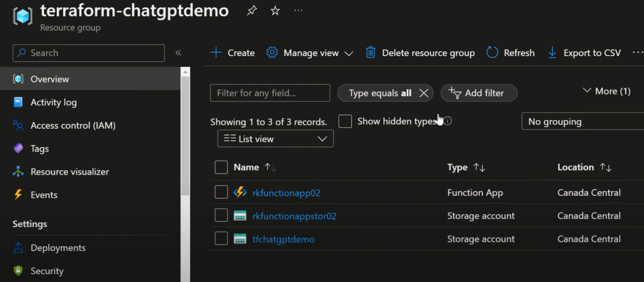Open the No grouping dropdown
The height and width of the screenshot is (282, 644).
click(x=582, y=121)
